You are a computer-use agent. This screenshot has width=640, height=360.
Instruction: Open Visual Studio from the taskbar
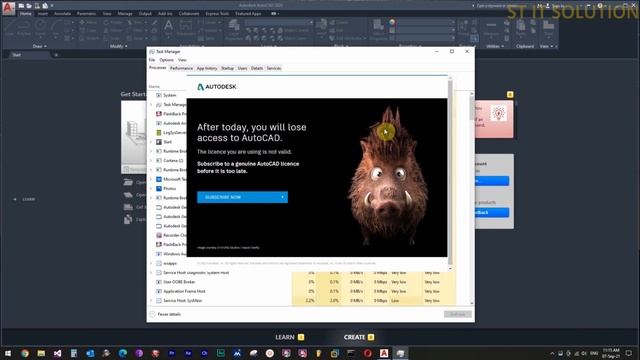pyautogui.click(x=58, y=353)
